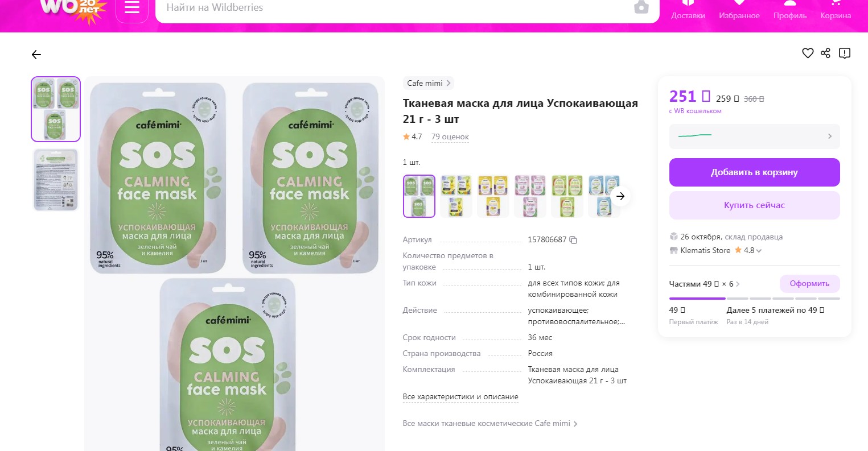Open Избранное in the header
Screen dimensions: 868x451
click(739, 10)
